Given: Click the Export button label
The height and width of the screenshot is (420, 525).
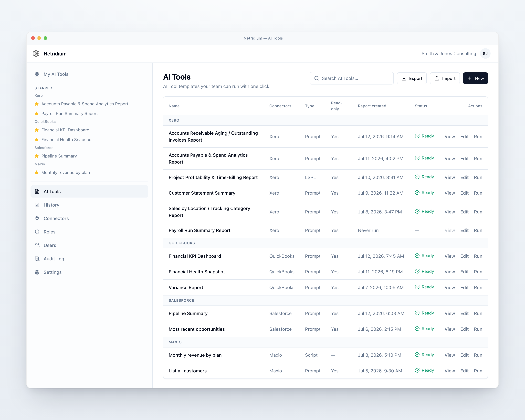Looking at the screenshot, I should pos(416,78).
